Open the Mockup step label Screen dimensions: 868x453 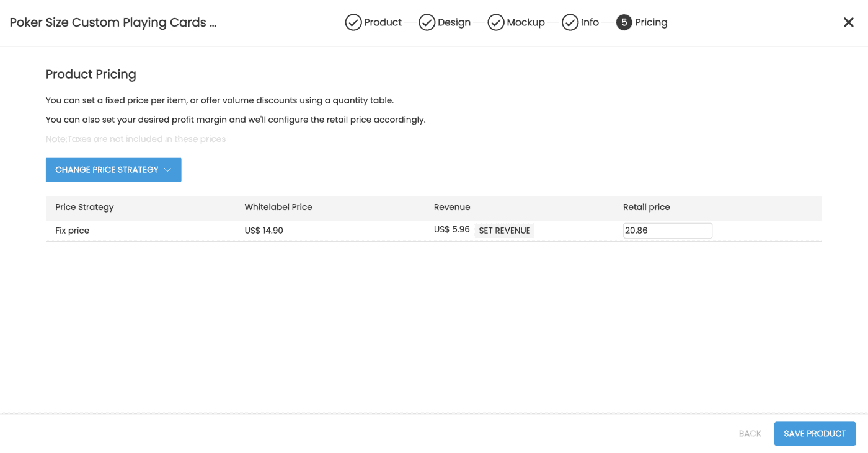point(525,23)
